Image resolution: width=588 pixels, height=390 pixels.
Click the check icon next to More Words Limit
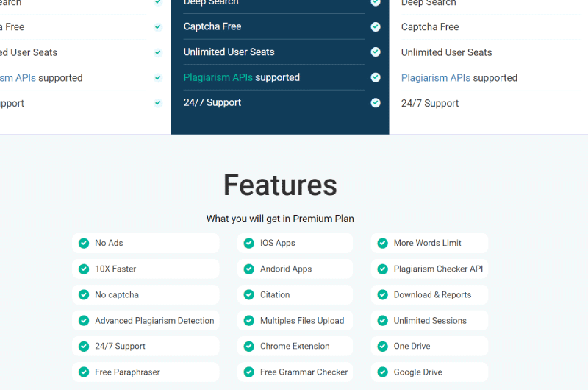(382, 244)
